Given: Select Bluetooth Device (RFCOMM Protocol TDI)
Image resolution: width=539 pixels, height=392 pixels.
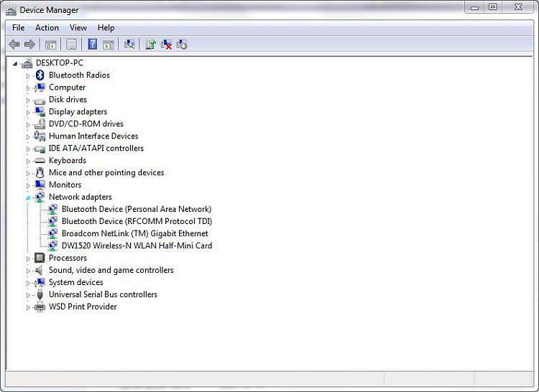Looking at the screenshot, I should (x=137, y=221).
